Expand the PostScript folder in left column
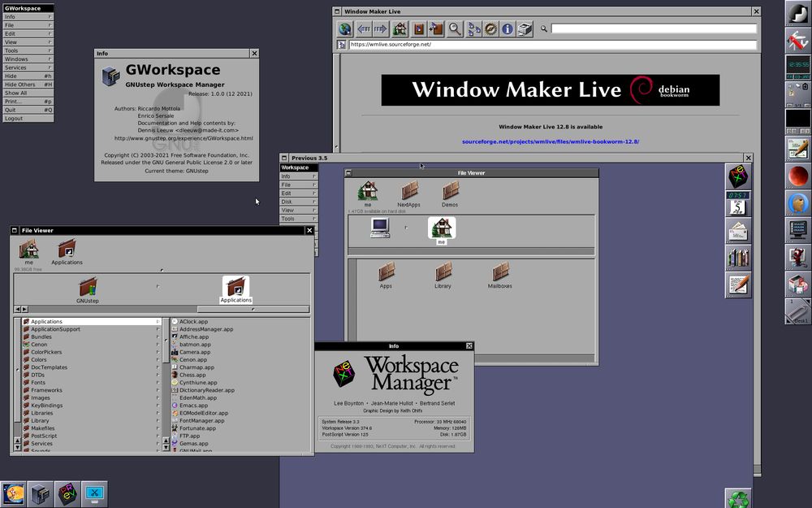Image resolution: width=812 pixels, height=508 pixels. pyautogui.click(x=158, y=436)
